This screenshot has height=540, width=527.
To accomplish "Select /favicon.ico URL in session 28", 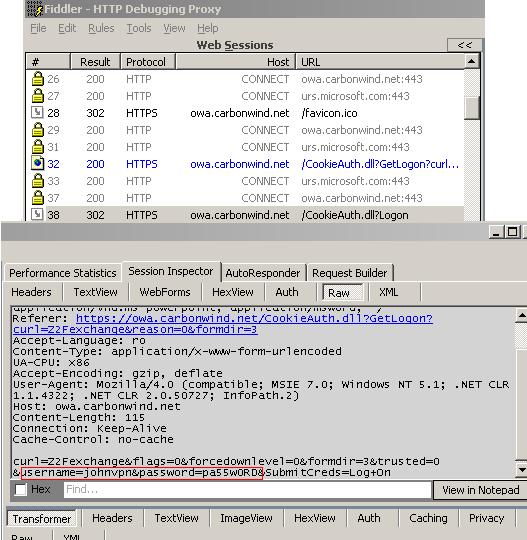I will pos(329,113).
